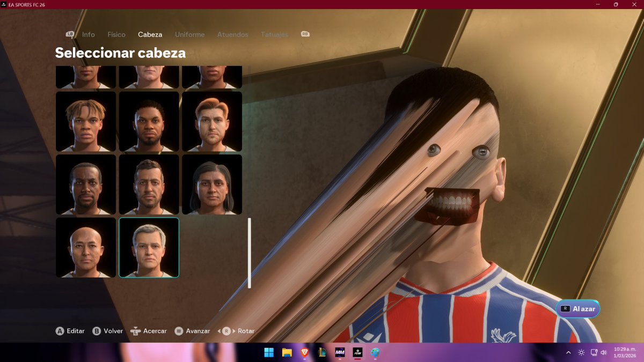Select the highlighted gray-haired man head
644x362 pixels.
(x=149, y=247)
